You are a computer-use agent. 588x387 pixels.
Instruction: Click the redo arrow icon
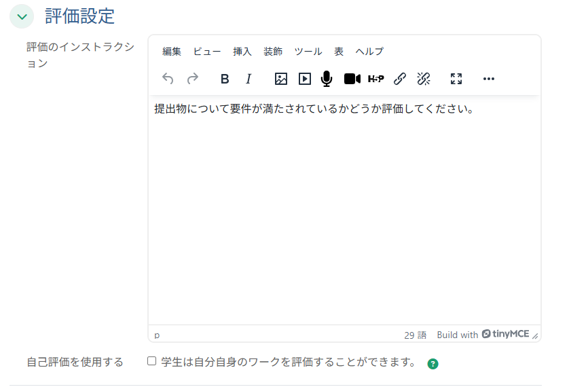(193, 79)
